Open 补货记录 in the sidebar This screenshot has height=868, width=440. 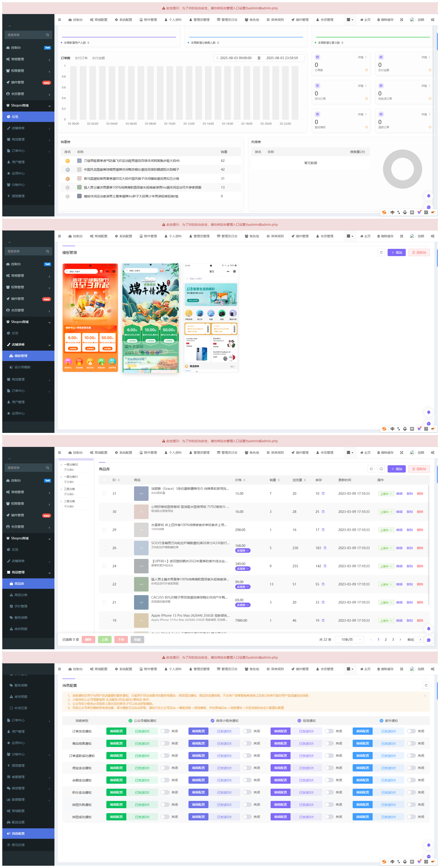pyautogui.click(x=21, y=708)
